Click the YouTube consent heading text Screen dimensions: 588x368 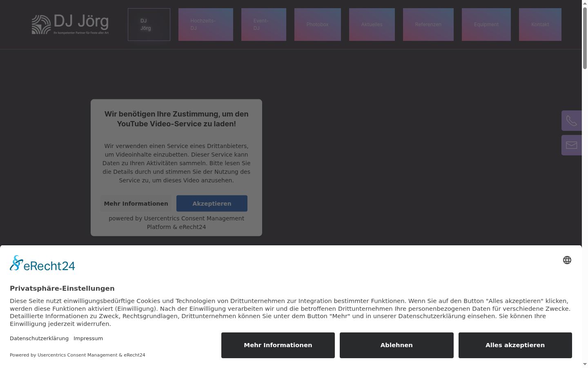tap(176, 119)
